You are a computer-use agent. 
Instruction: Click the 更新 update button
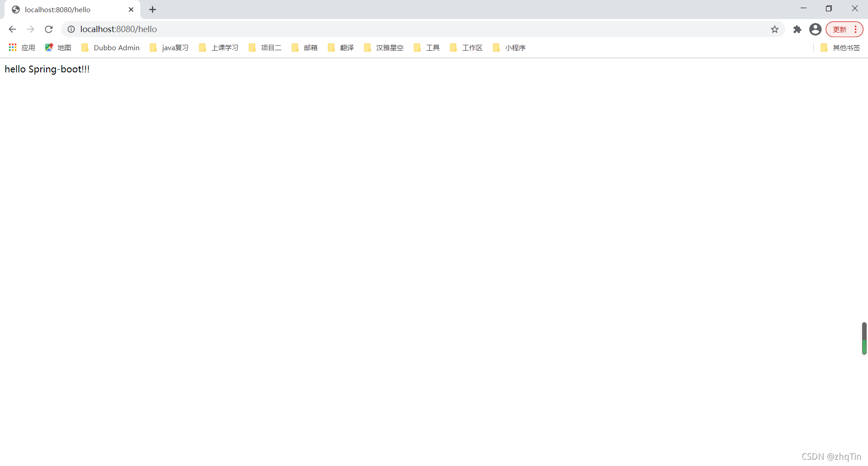(840, 29)
